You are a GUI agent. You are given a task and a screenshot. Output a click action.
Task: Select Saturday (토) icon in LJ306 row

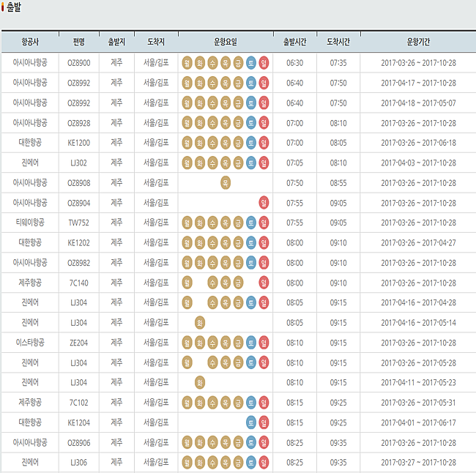click(x=250, y=462)
